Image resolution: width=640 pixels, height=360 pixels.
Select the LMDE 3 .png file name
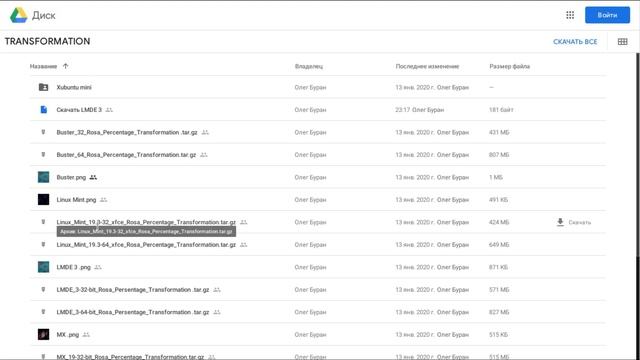tap(73, 267)
